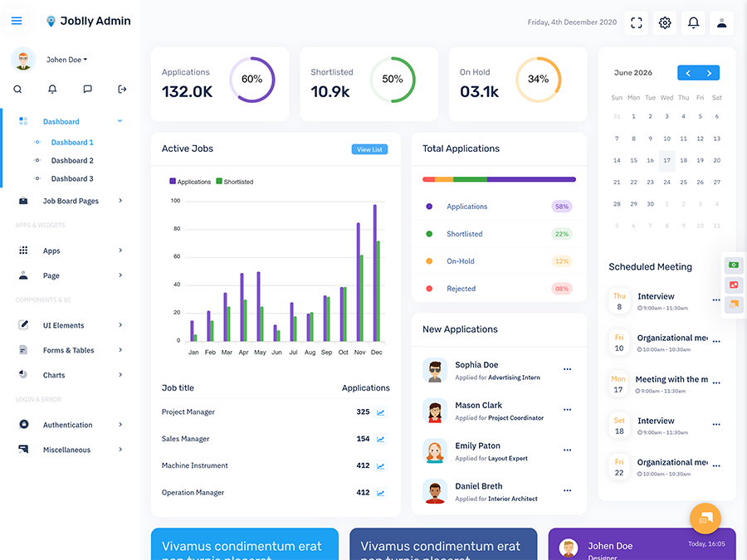Click red image icon on side panel
This screenshot has width=747, height=560.
click(734, 285)
